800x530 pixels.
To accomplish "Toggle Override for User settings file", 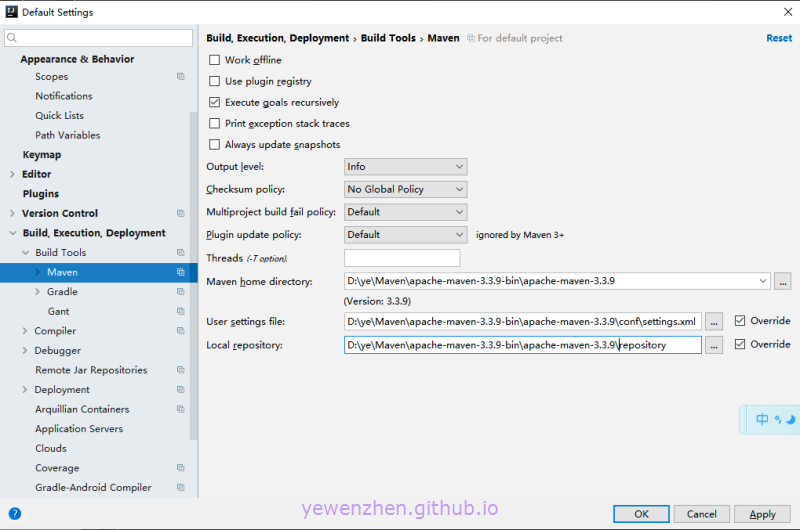I will coord(740,321).
